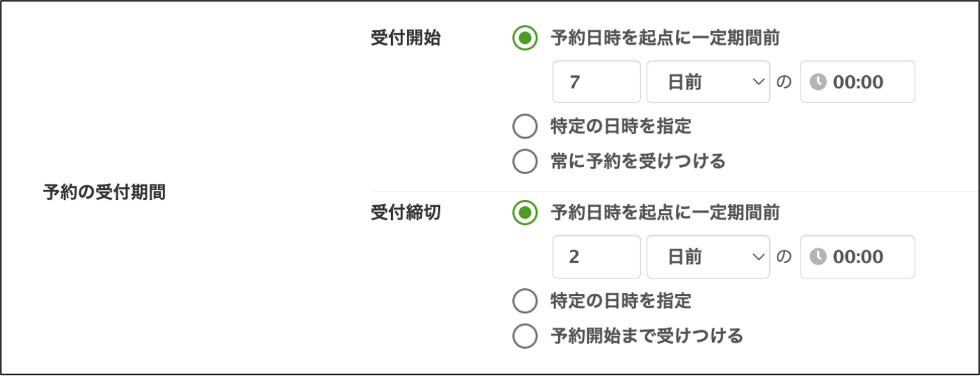980x376 pixels.
Task: Click the clock icon in 受付締切 time field
Action: coord(819,257)
